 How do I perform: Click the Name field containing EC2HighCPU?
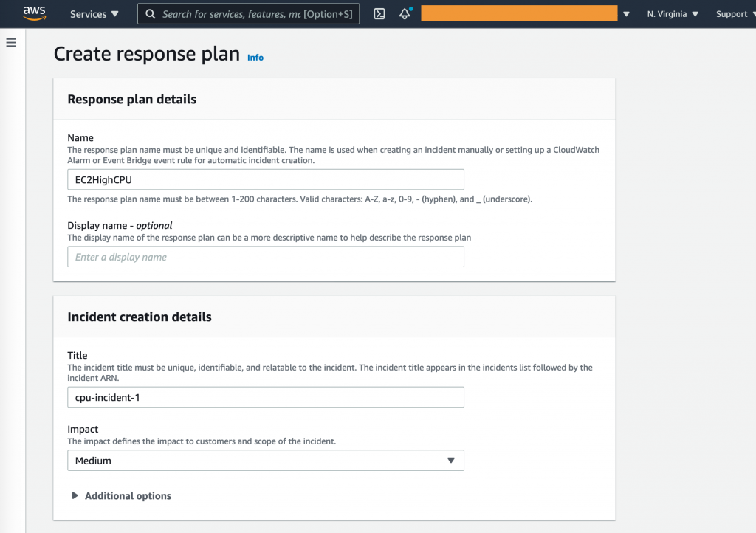coord(265,179)
